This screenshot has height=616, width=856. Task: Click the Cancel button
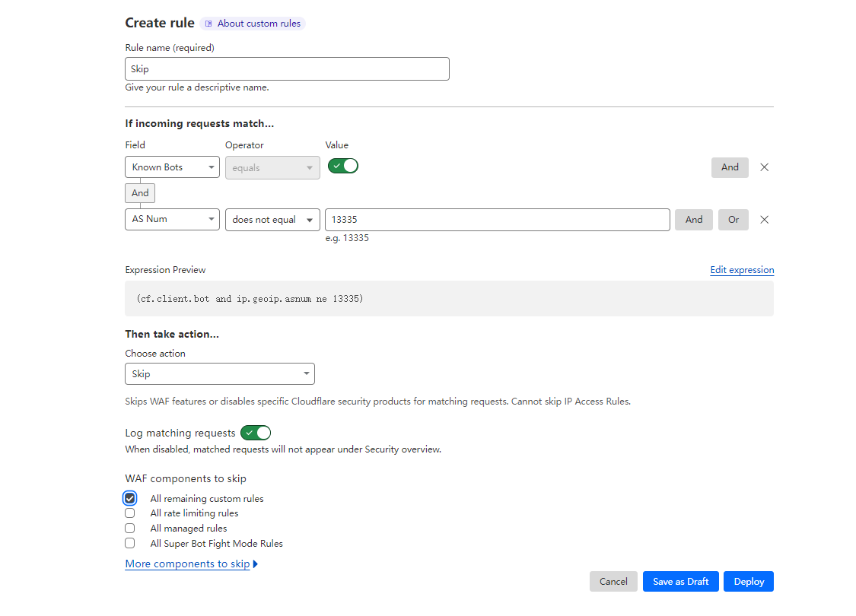point(613,582)
